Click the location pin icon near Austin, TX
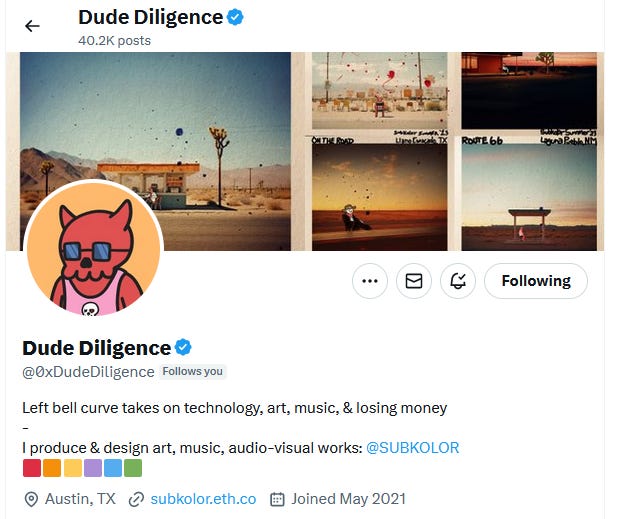619x519 pixels. point(31,499)
